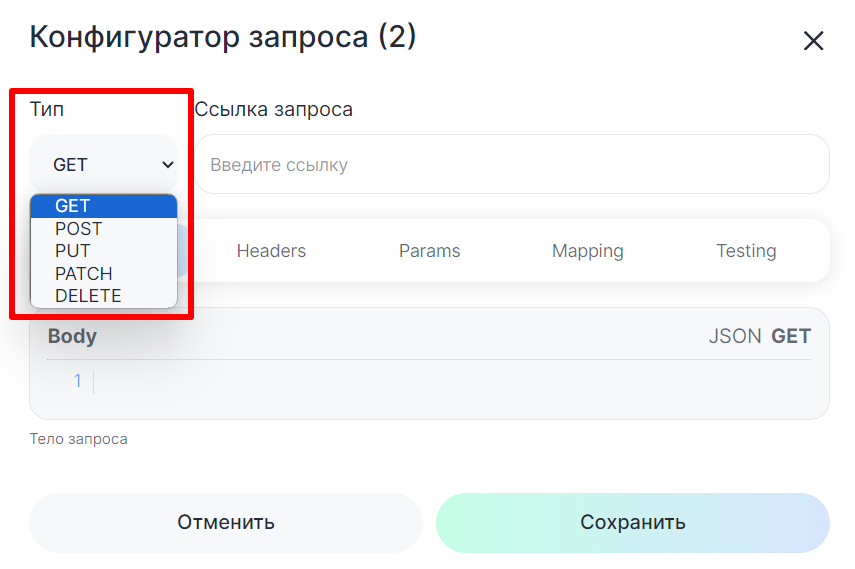
Task: Click the JSON format label
Action: coord(735,337)
